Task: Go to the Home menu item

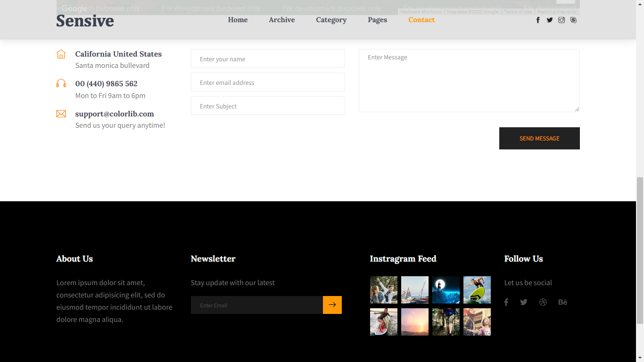Action: 238,20
